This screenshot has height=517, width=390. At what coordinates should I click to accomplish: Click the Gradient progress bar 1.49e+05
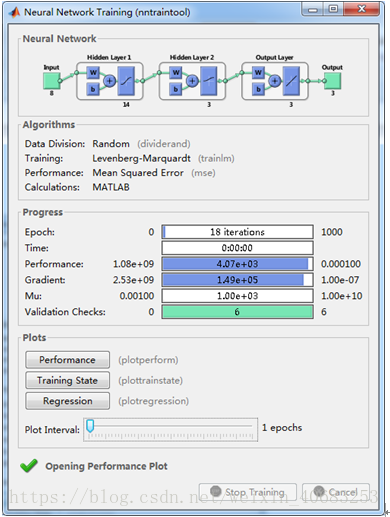237,280
